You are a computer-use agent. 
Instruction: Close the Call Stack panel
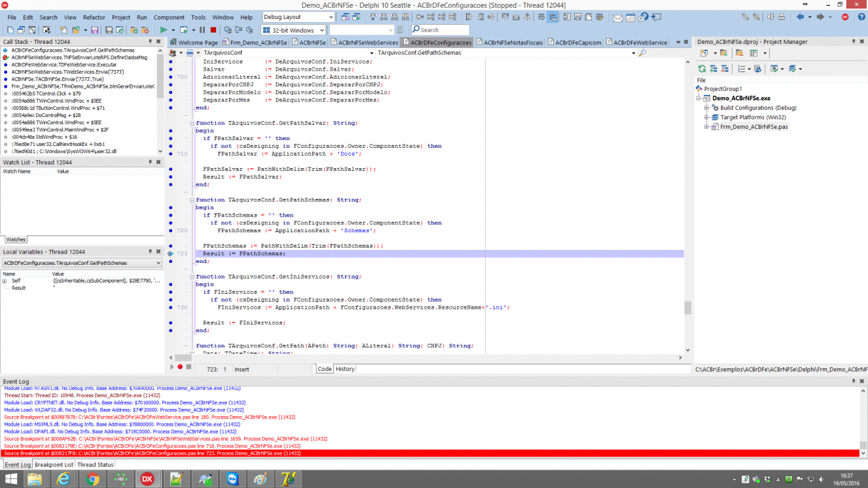tap(159, 42)
